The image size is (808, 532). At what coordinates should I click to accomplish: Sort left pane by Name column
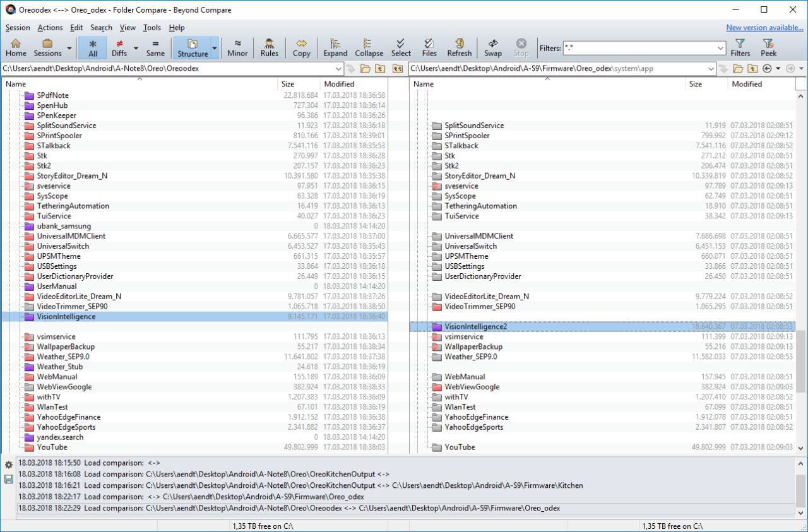[140, 83]
